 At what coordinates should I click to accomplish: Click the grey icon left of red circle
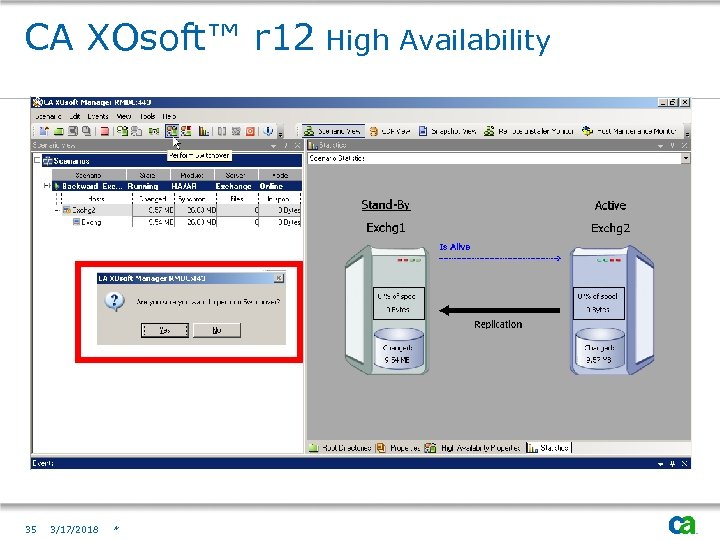[x=236, y=131]
